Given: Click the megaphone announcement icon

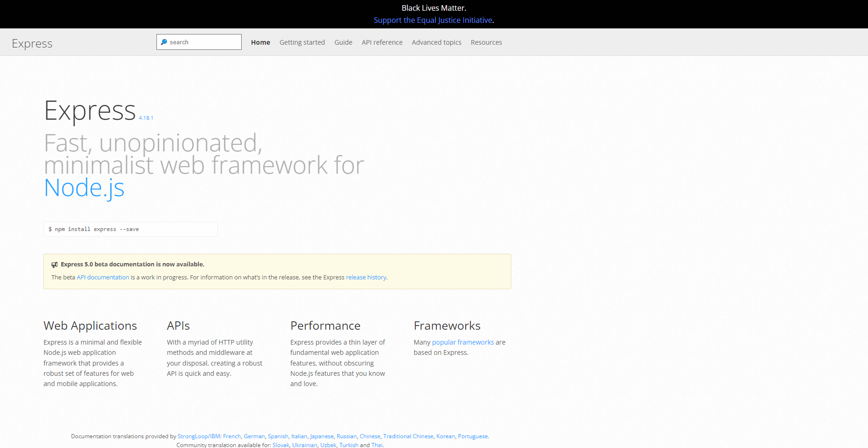Looking at the screenshot, I should click(x=54, y=265).
